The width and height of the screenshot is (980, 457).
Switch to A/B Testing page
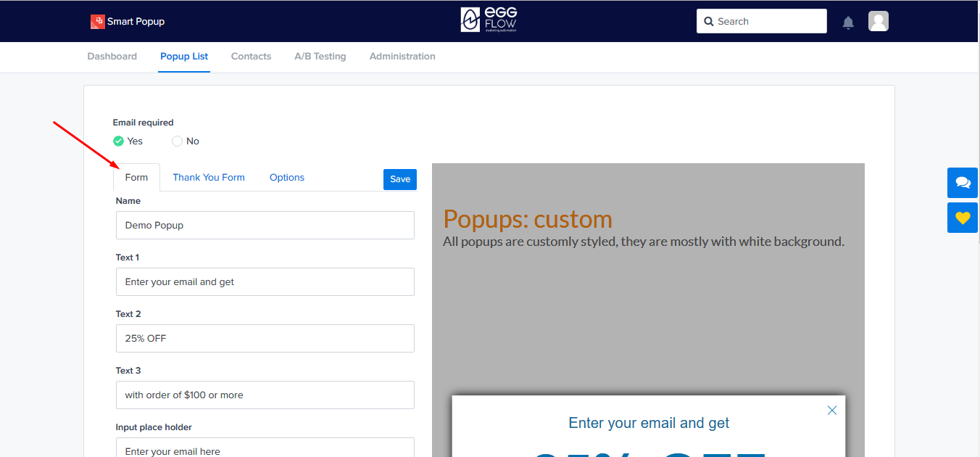pyautogui.click(x=320, y=57)
